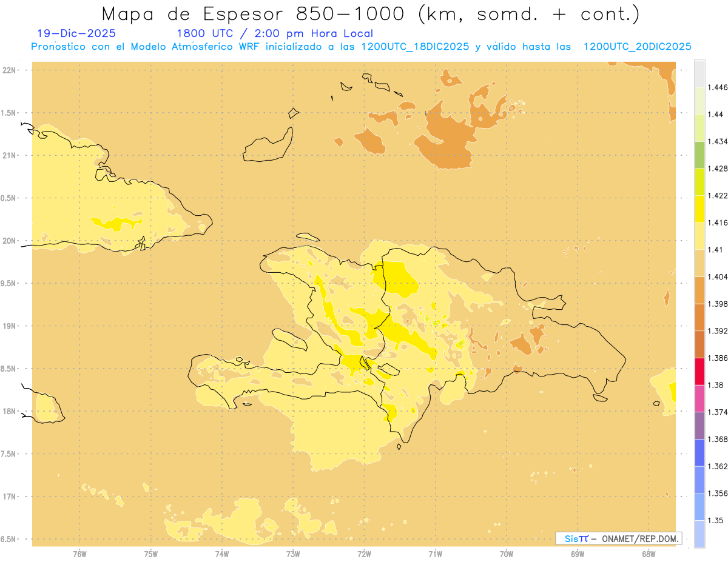Click the legend value 1.41
728x562 pixels.
[x=716, y=250]
